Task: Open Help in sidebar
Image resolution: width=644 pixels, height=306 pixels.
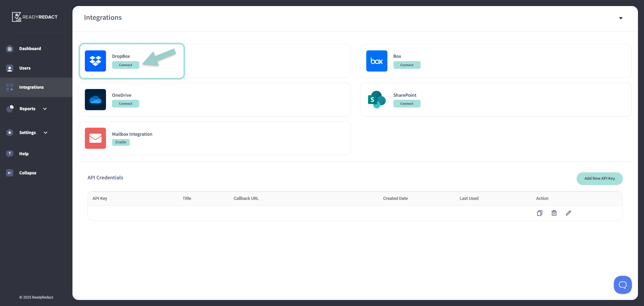Action: 24,154
